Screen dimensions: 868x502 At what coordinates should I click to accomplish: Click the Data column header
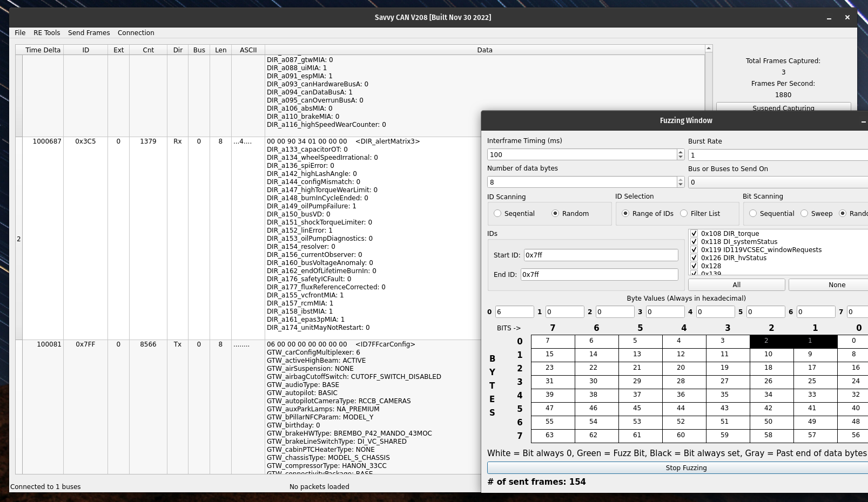(485, 50)
